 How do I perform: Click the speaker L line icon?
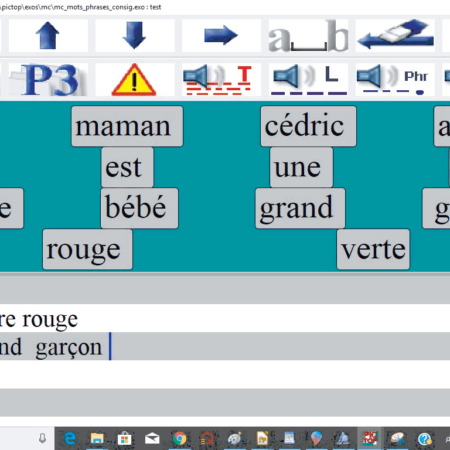[x=308, y=79]
